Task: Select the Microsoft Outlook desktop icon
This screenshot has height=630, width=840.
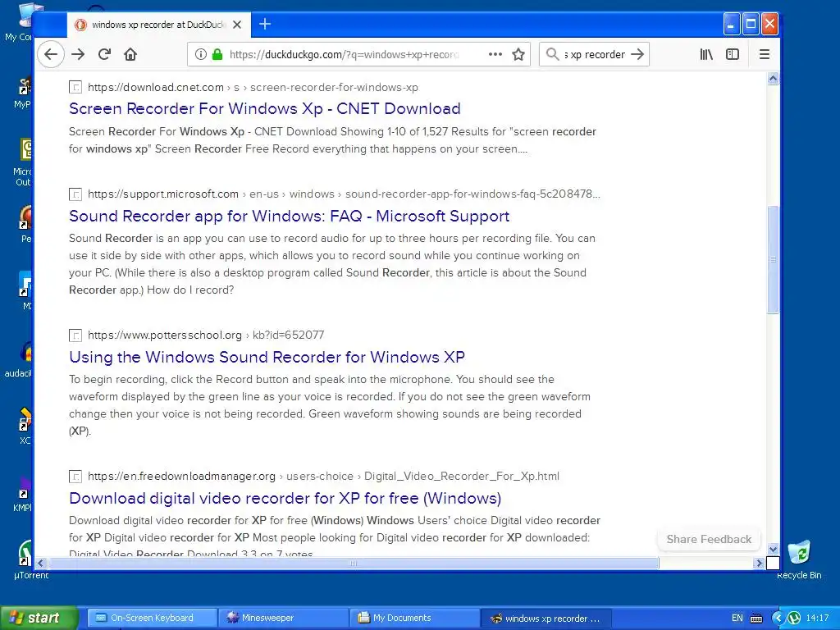Action: (x=23, y=162)
